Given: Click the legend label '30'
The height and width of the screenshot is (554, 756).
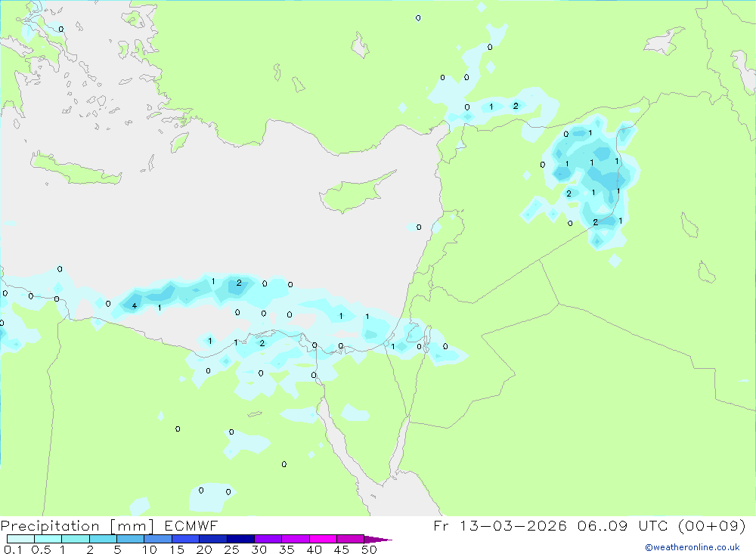Looking at the screenshot, I should click(x=259, y=549).
